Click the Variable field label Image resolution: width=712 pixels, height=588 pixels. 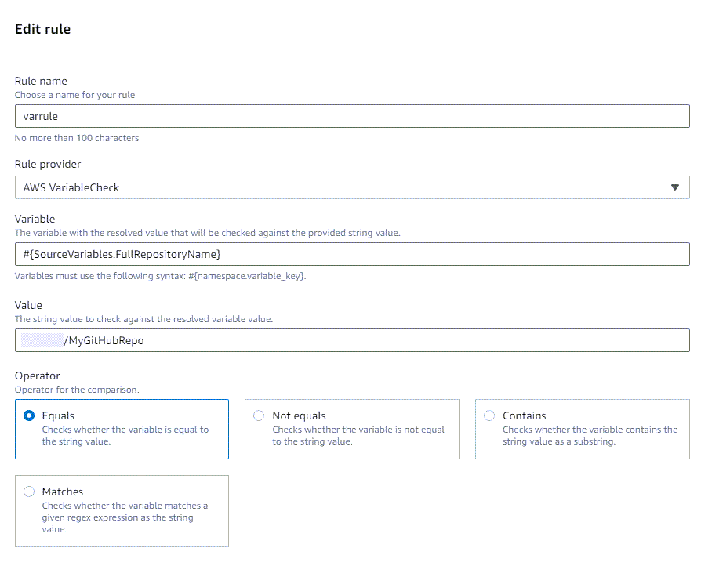click(35, 219)
